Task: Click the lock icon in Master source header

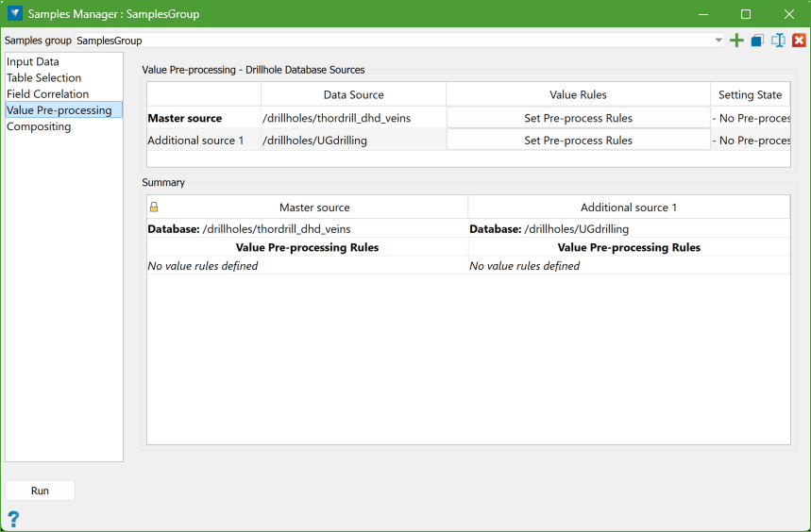Action: pyautogui.click(x=154, y=208)
